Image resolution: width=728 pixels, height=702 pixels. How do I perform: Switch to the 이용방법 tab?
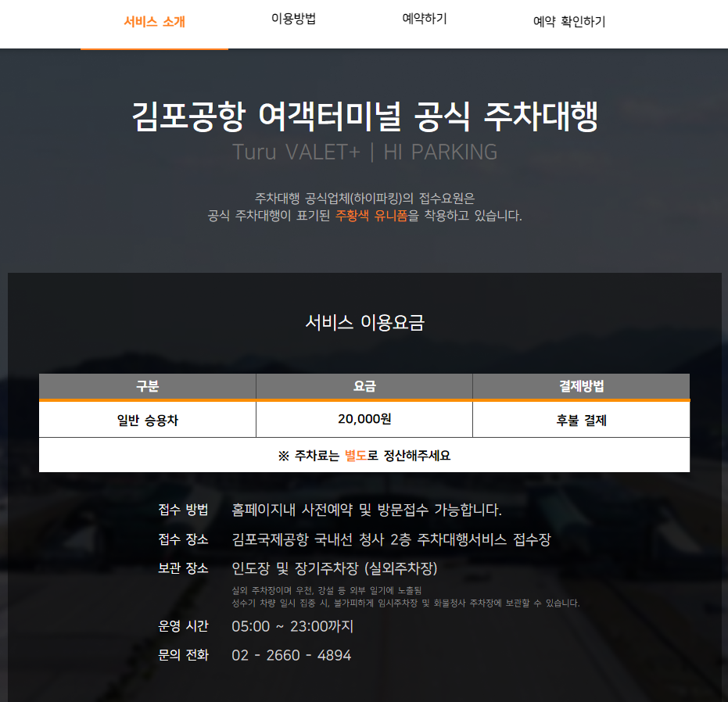(x=293, y=19)
